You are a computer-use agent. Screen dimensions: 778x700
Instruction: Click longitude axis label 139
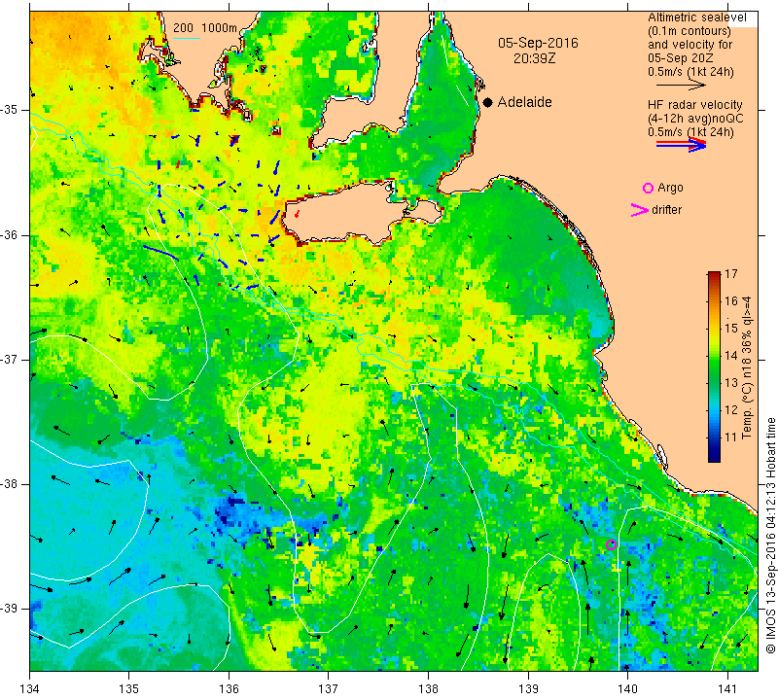click(x=528, y=689)
